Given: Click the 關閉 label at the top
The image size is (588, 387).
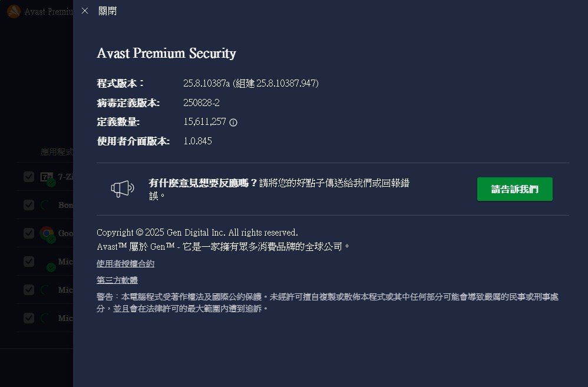Looking at the screenshot, I should pos(107,11).
